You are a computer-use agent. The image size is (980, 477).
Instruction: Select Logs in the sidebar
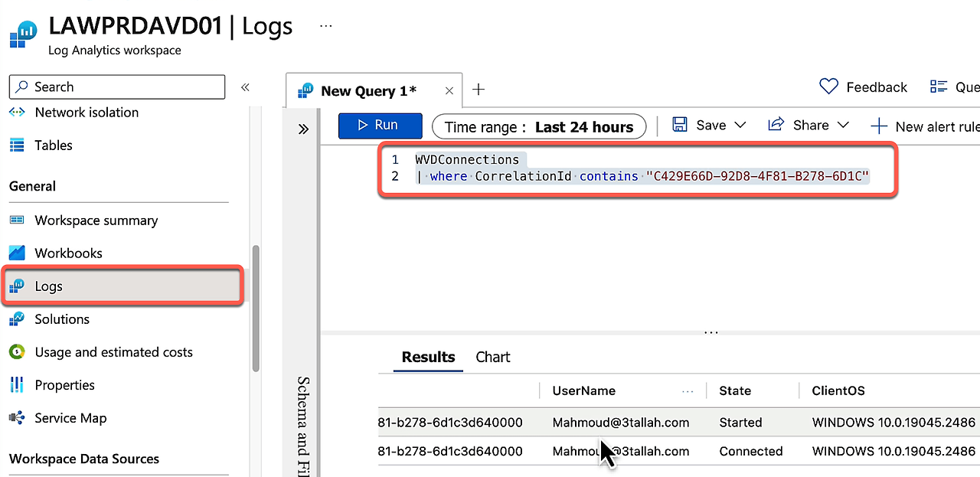tap(122, 286)
